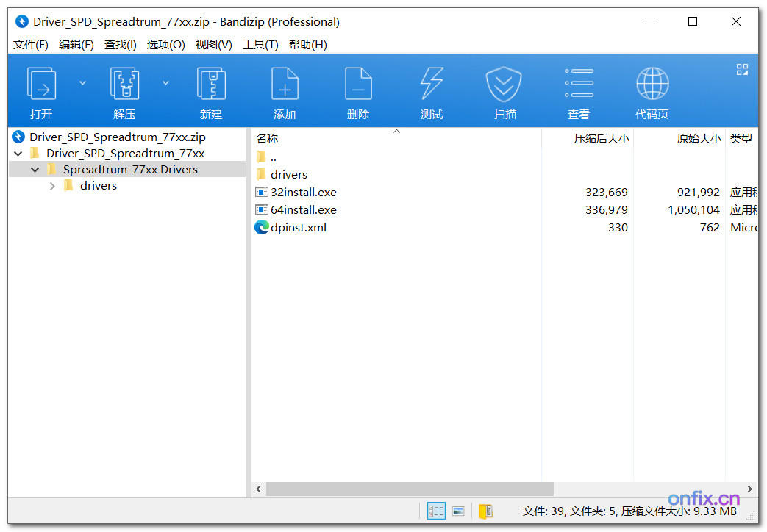Click the Scan (扫描) shield icon

coord(504,84)
